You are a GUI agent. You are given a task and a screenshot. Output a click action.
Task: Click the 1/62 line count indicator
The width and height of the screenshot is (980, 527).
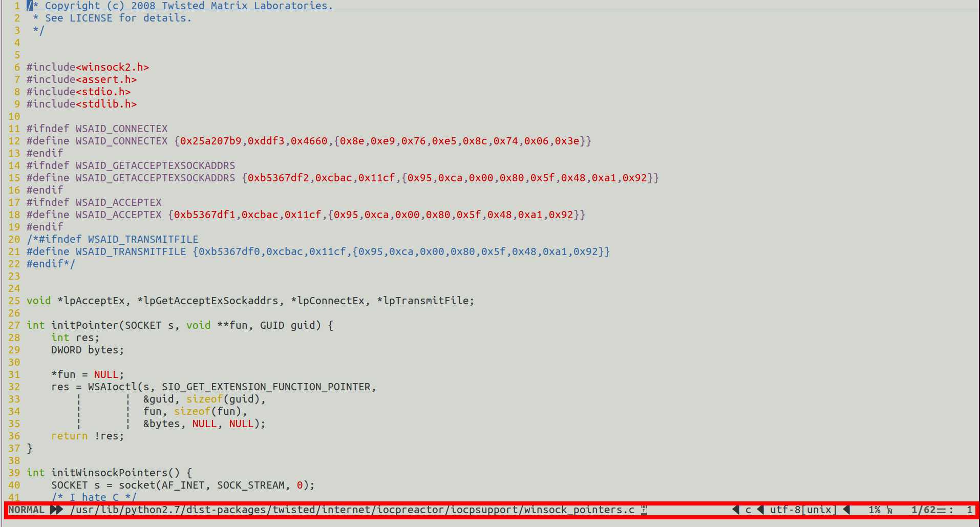(x=923, y=510)
